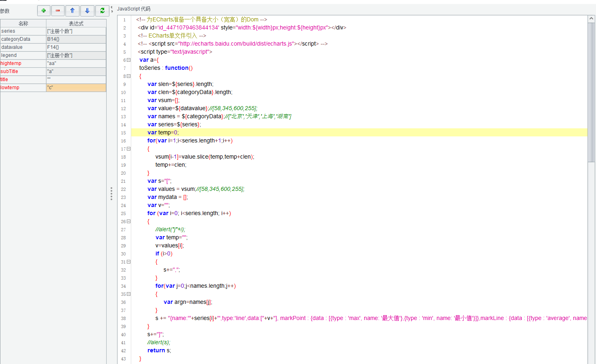The image size is (596, 364).
Task: Click the panel collapse arrows beside JavaScript 代码
Action: [112, 9]
